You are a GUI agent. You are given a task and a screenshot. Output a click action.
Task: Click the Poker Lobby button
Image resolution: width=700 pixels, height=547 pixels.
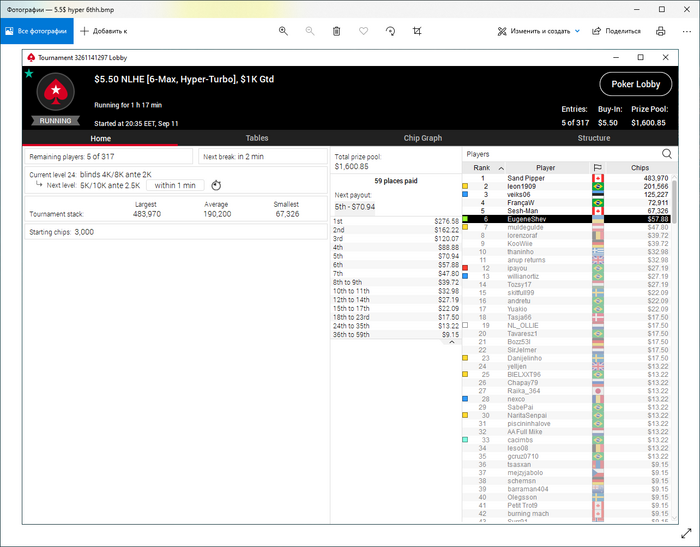(x=635, y=85)
